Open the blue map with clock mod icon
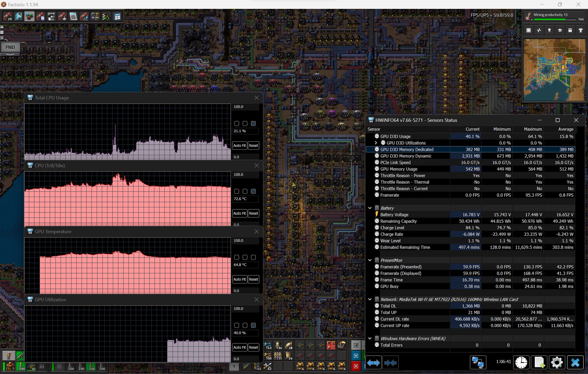This screenshot has height=374, width=588. (18, 16)
